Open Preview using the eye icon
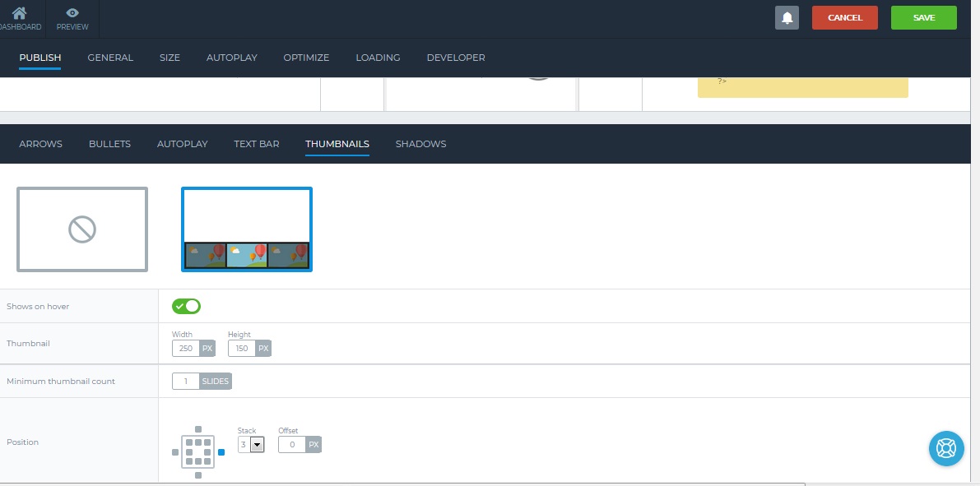Screen dimensions: 980x486 (72, 12)
